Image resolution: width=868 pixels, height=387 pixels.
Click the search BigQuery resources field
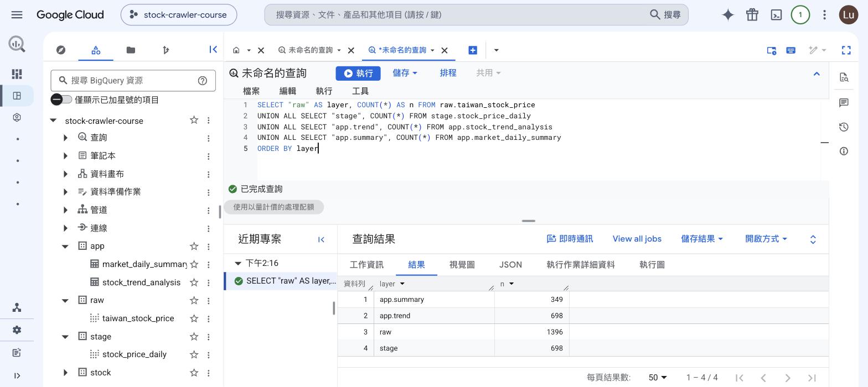133,81
